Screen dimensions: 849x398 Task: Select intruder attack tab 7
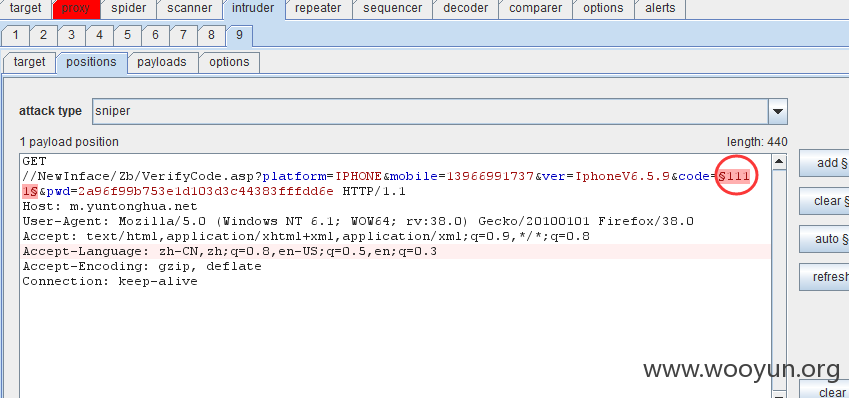click(x=183, y=36)
